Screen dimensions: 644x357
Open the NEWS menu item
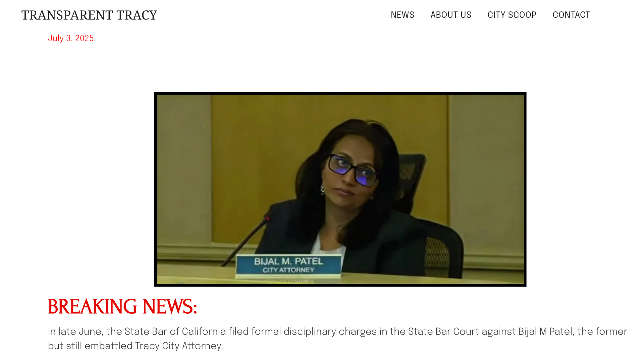(402, 15)
